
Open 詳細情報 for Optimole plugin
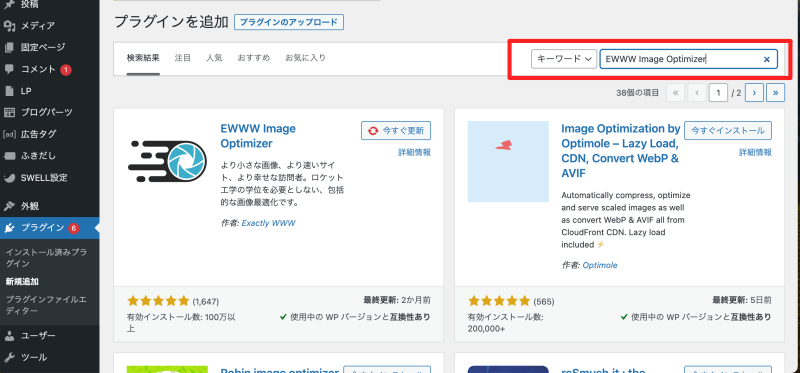[x=755, y=152]
